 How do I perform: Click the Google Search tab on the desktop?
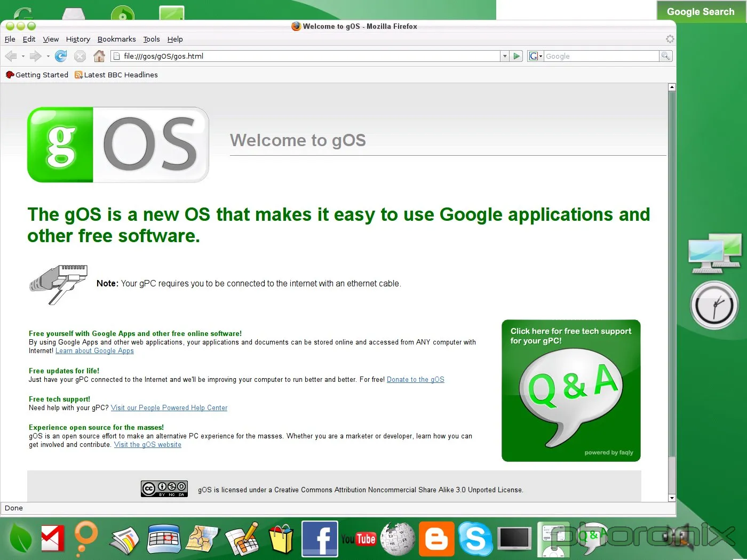[x=701, y=11]
